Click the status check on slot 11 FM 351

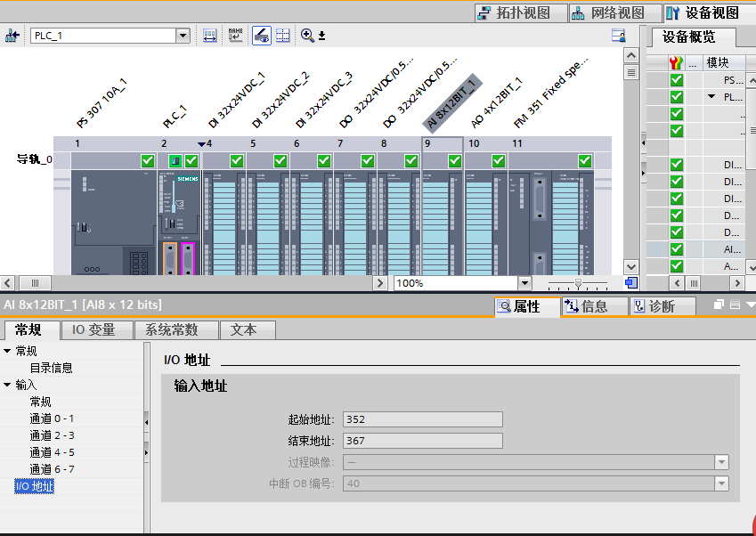click(585, 160)
